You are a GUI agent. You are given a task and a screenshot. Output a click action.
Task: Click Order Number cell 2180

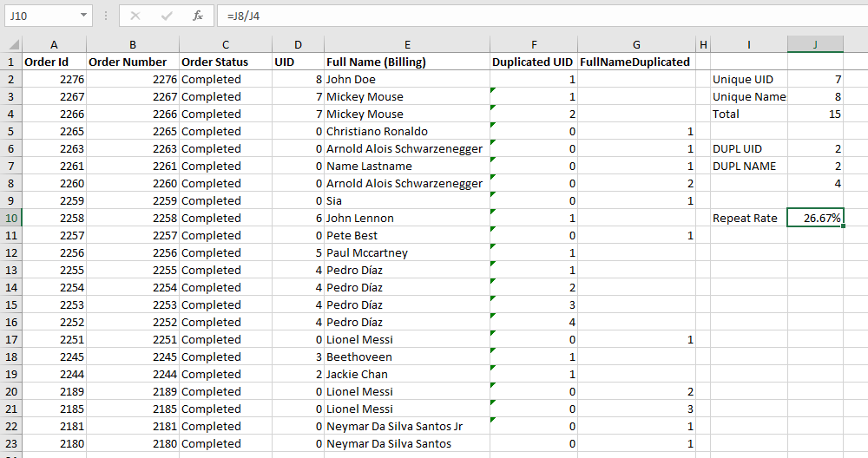(x=133, y=443)
